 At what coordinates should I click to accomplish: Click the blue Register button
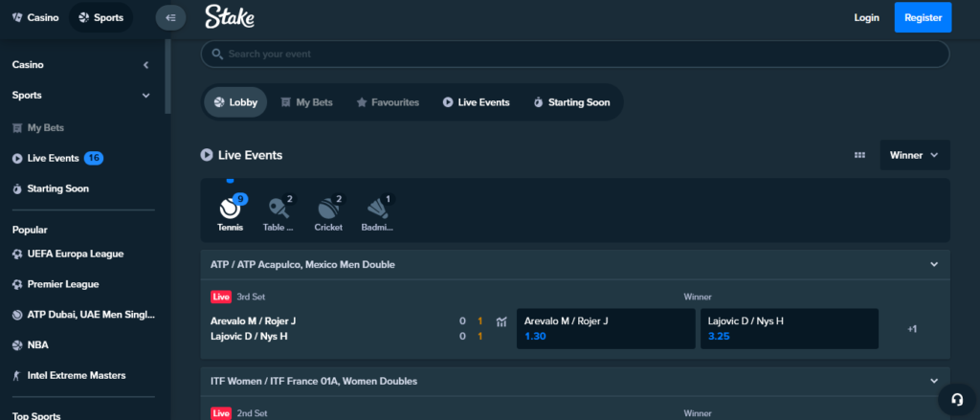pyautogui.click(x=924, y=17)
